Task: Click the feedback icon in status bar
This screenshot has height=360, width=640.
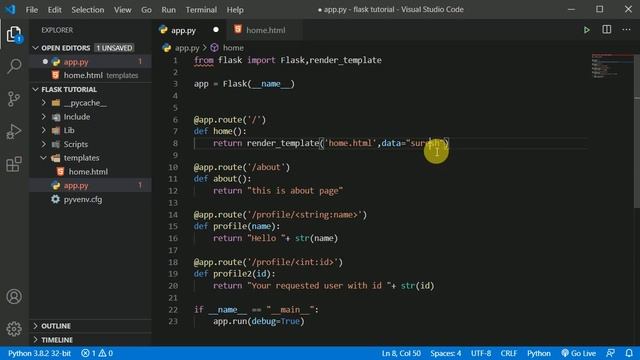Action: click(611, 353)
